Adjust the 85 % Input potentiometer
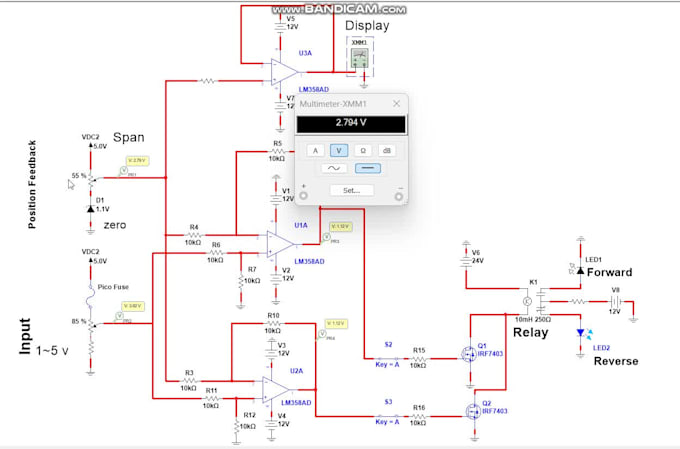Image resolution: width=680 pixels, height=449 pixels. tap(91, 325)
